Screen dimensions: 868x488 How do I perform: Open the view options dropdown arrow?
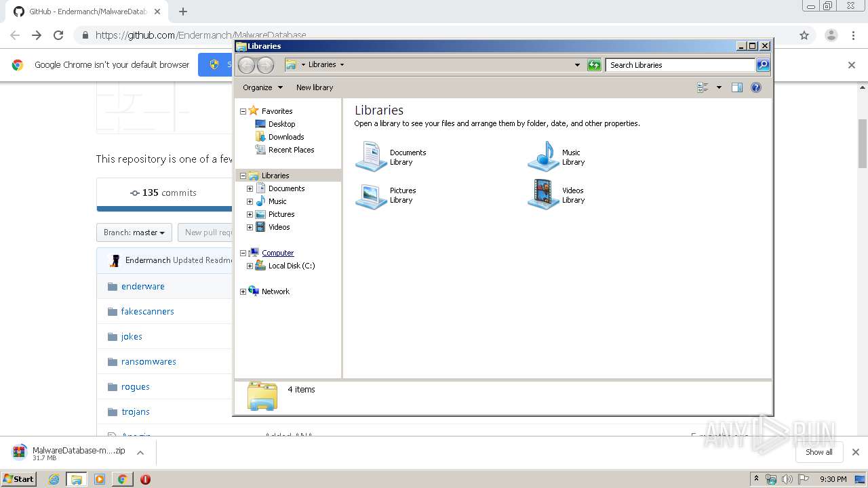pos(719,87)
